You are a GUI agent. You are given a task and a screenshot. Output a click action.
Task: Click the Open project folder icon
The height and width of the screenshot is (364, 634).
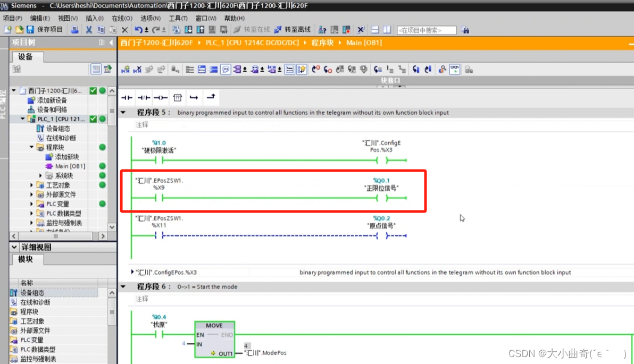tap(19, 29)
